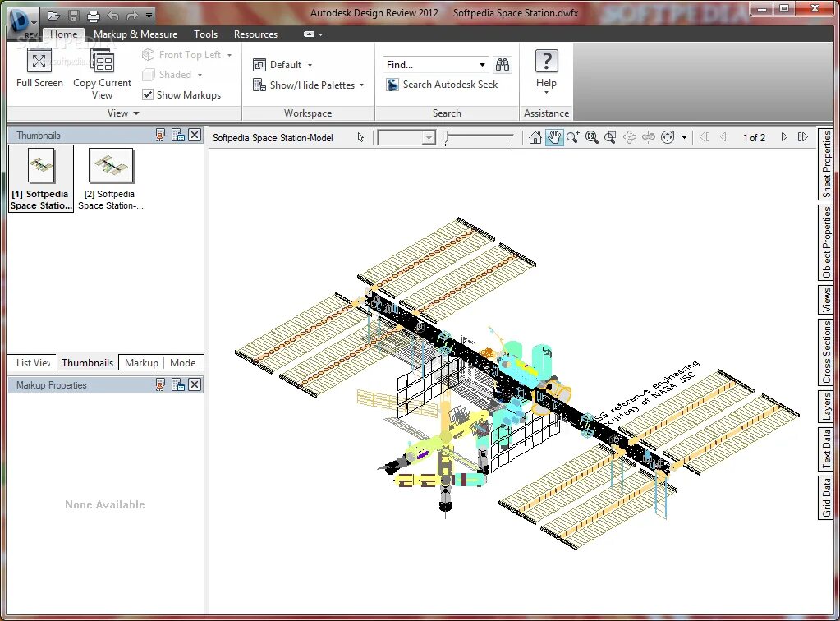The image size is (840, 621).
Task: Go to the next view arrow
Action: click(802, 137)
